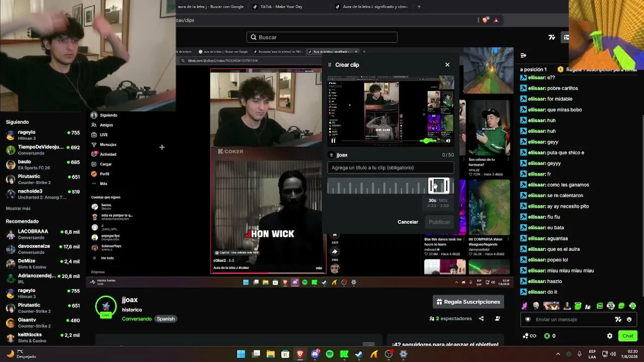Open Giaantv channel in sidebar
644x362 pixels.
(x=43, y=323)
